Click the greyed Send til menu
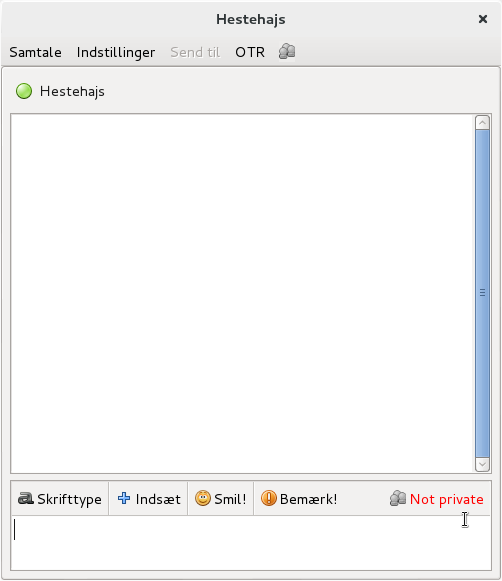The image size is (502, 581). pyautogui.click(x=195, y=52)
